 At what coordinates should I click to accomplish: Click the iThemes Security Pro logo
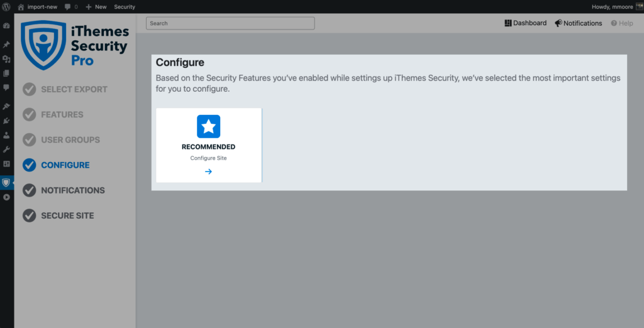[x=75, y=45]
